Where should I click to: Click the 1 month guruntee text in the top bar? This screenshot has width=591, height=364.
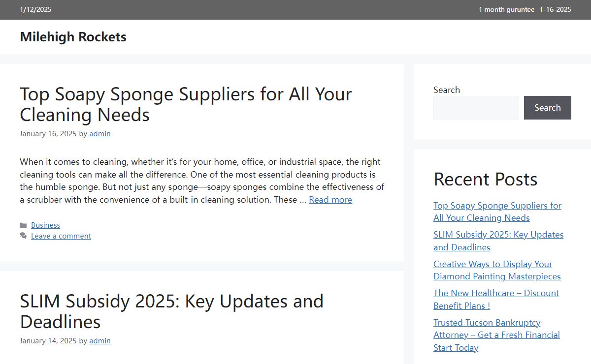coord(506,9)
